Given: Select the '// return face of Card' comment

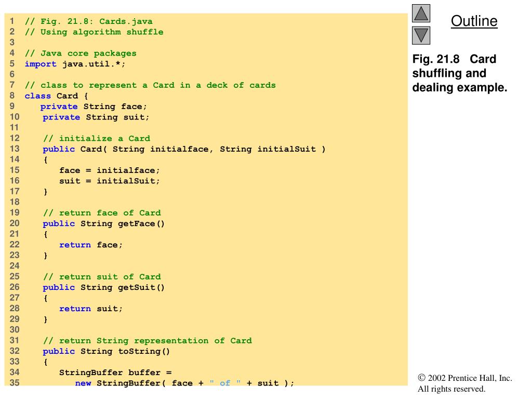Looking at the screenshot, I should point(102,213).
